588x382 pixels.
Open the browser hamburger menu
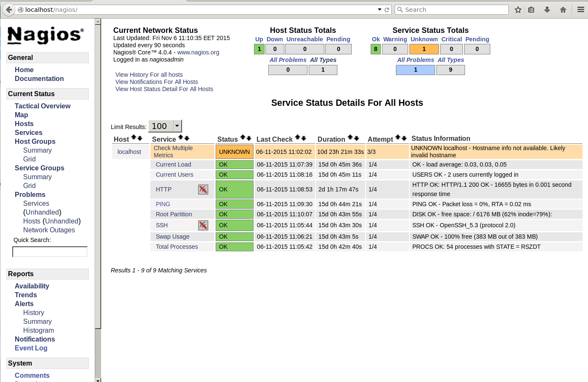tap(580, 10)
